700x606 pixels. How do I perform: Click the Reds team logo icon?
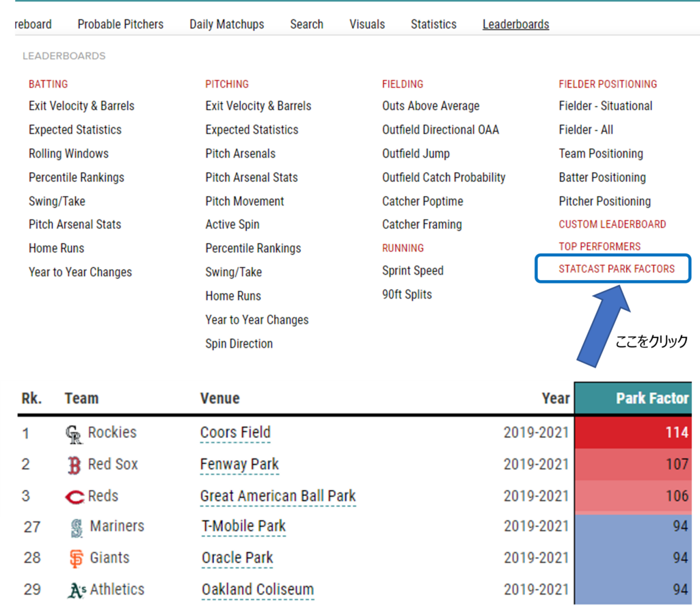pos(75,497)
